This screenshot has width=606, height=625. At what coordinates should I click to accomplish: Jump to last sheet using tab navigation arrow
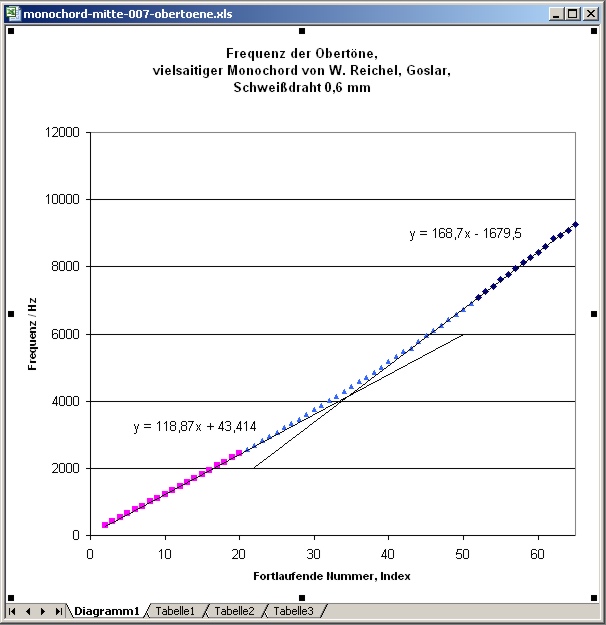coord(59,610)
